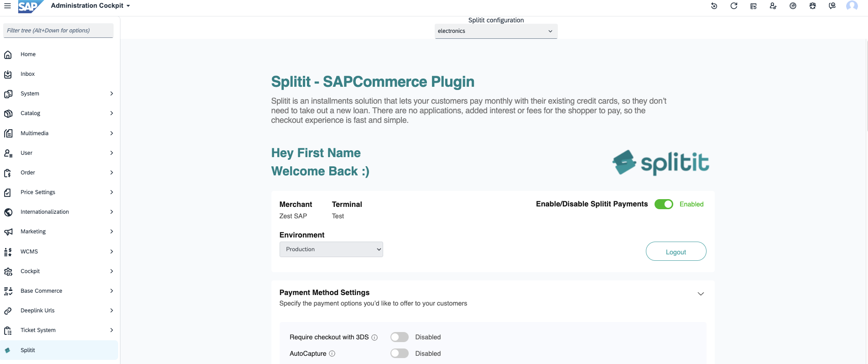868x364 pixels.
Task: Click the Price Settings icon
Action: (x=8, y=192)
